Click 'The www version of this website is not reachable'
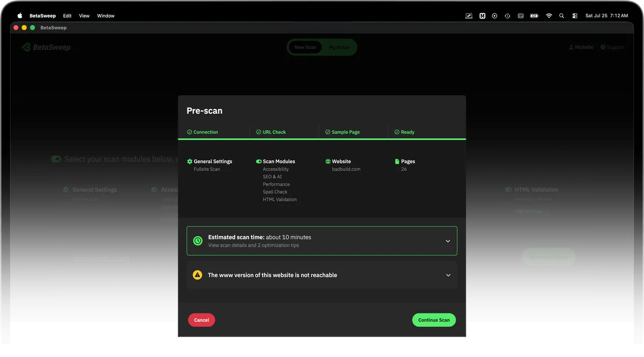644x357 pixels. click(x=273, y=275)
